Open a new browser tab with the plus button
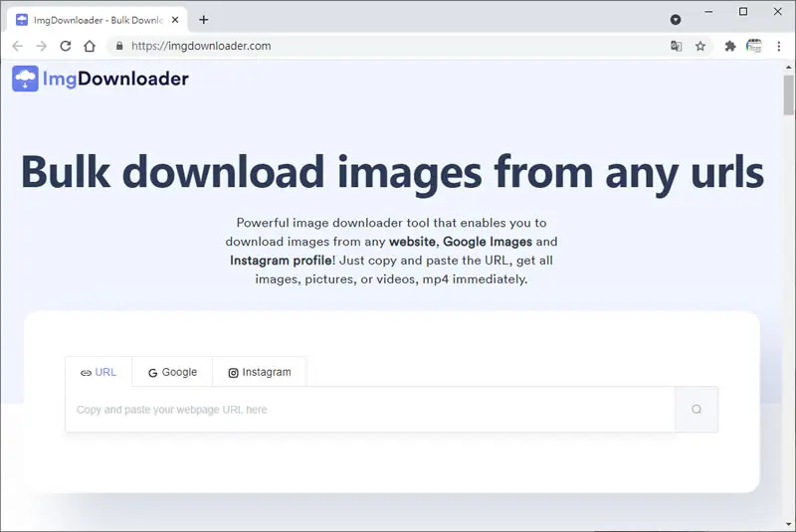 [204, 20]
